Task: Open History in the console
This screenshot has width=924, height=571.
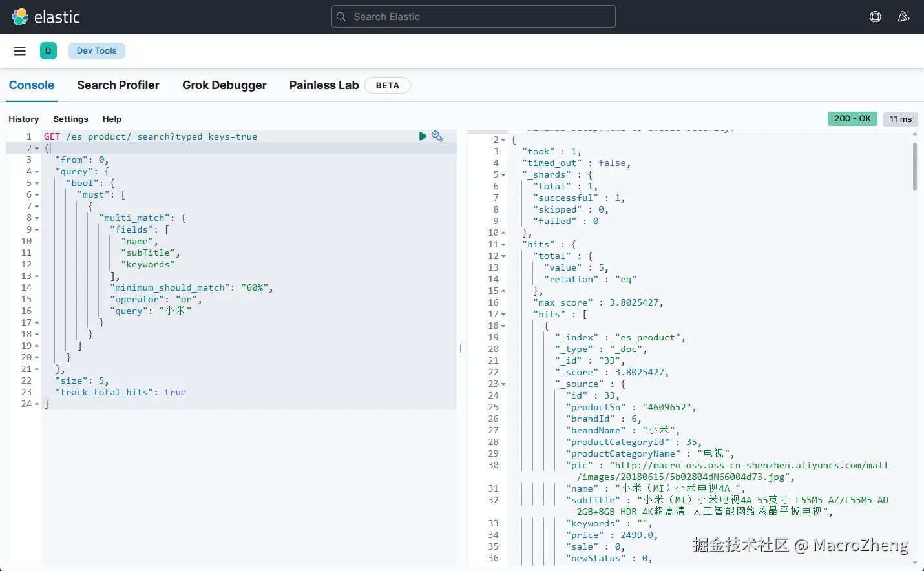Action: (x=24, y=119)
